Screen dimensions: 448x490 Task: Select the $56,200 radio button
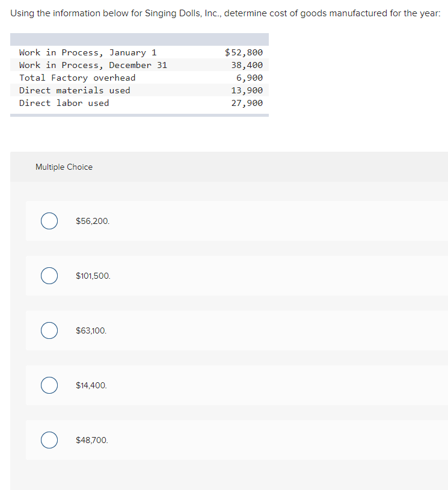coord(49,221)
